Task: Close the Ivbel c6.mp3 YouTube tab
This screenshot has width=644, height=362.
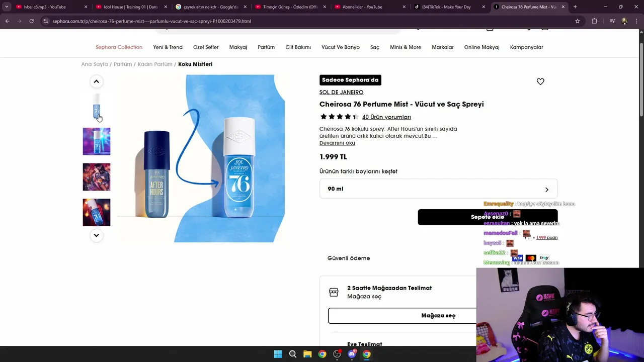Action: [x=86, y=7]
